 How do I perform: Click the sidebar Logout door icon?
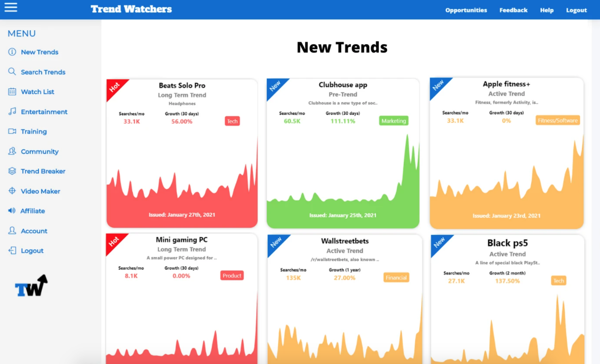point(12,250)
